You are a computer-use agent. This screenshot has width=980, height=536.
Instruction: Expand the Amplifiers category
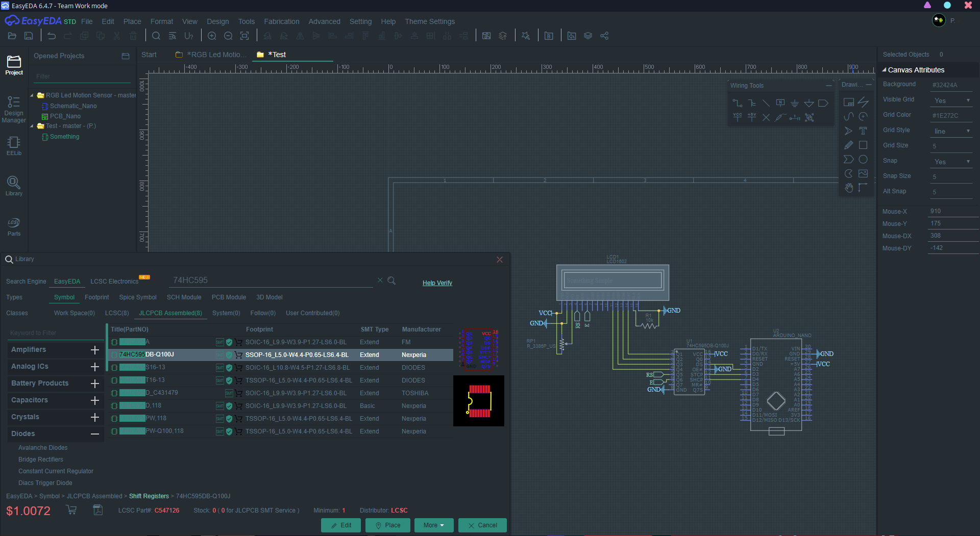point(94,350)
